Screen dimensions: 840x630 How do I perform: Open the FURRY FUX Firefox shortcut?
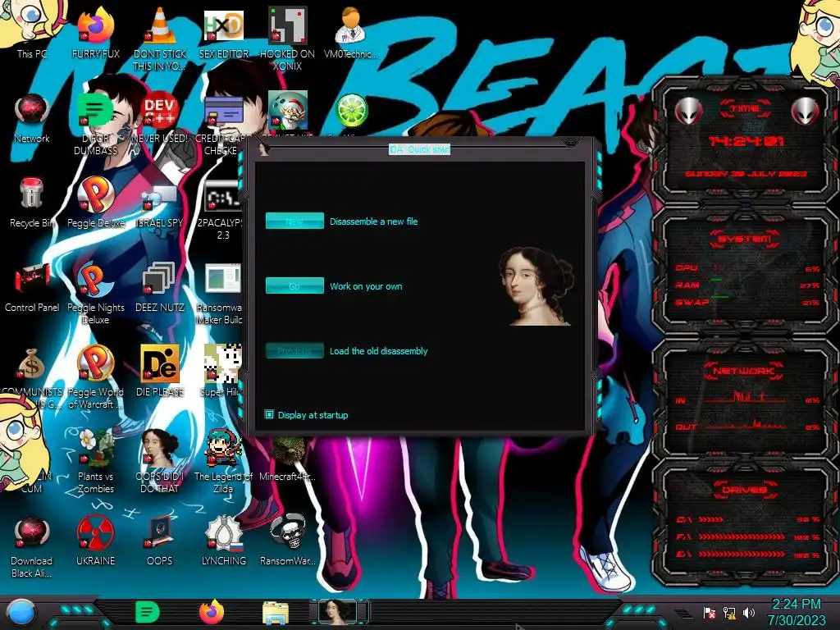[x=95, y=32]
